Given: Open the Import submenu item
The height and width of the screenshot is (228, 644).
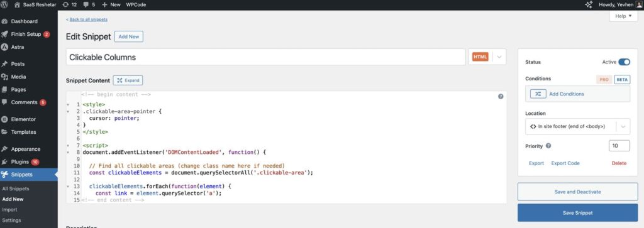Looking at the screenshot, I should click(9, 210).
